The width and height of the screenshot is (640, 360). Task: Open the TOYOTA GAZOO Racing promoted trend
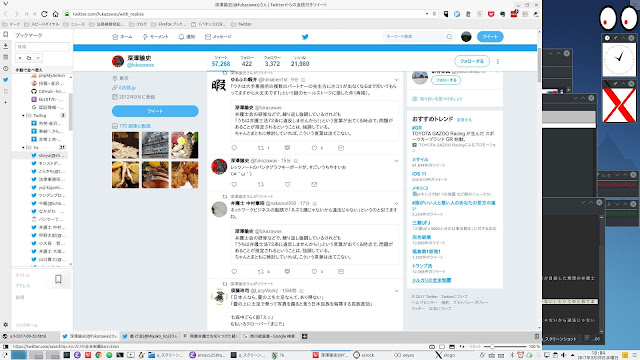click(x=453, y=136)
